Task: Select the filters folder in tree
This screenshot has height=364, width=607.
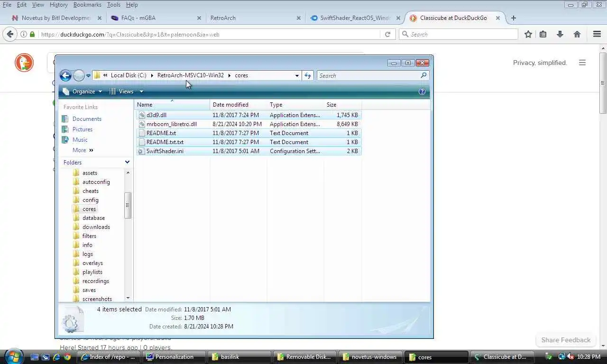Action: coord(89,236)
